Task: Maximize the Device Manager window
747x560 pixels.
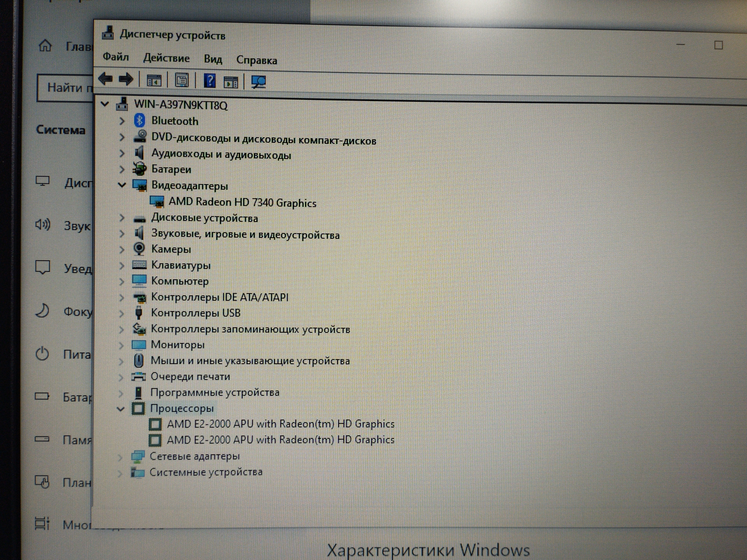Action: pyautogui.click(x=718, y=45)
